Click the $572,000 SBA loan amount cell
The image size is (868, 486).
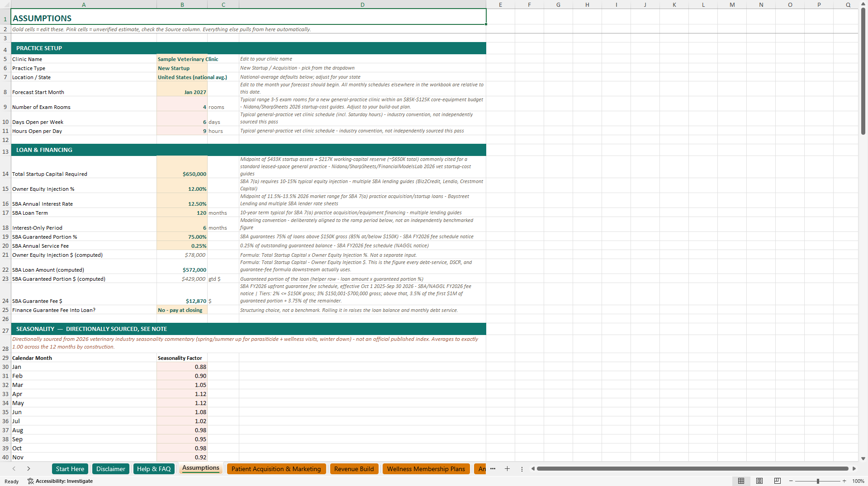[182, 266]
